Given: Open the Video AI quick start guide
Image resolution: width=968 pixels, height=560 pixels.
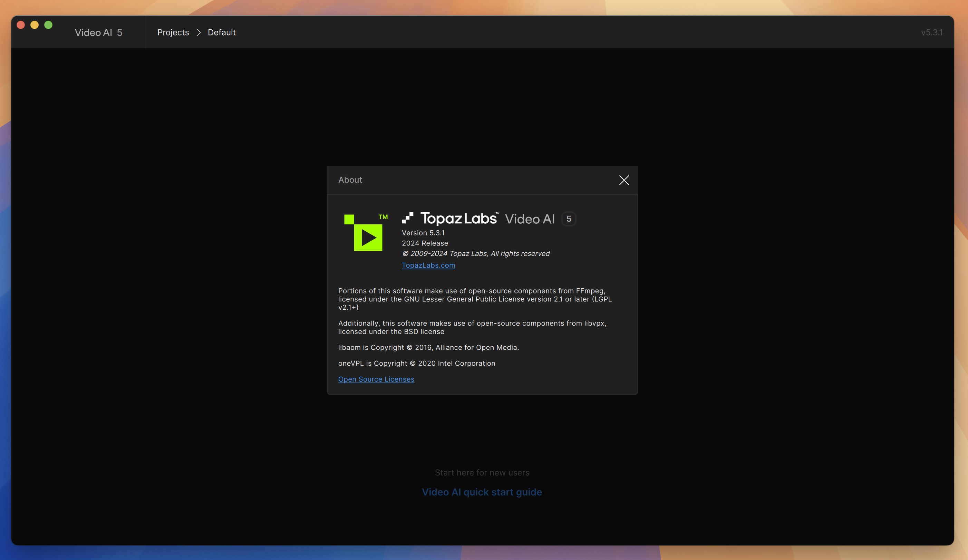Looking at the screenshot, I should pyautogui.click(x=482, y=492).
